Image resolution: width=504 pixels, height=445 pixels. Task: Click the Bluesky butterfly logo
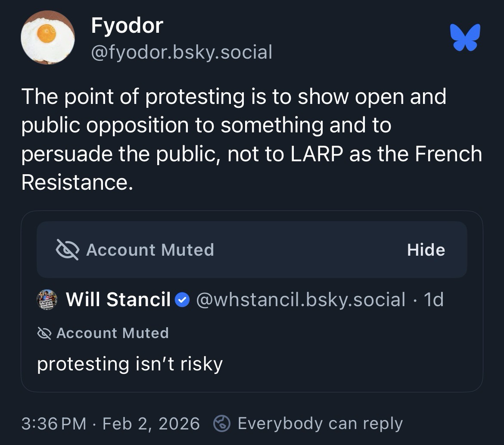[x=465, y=38]
